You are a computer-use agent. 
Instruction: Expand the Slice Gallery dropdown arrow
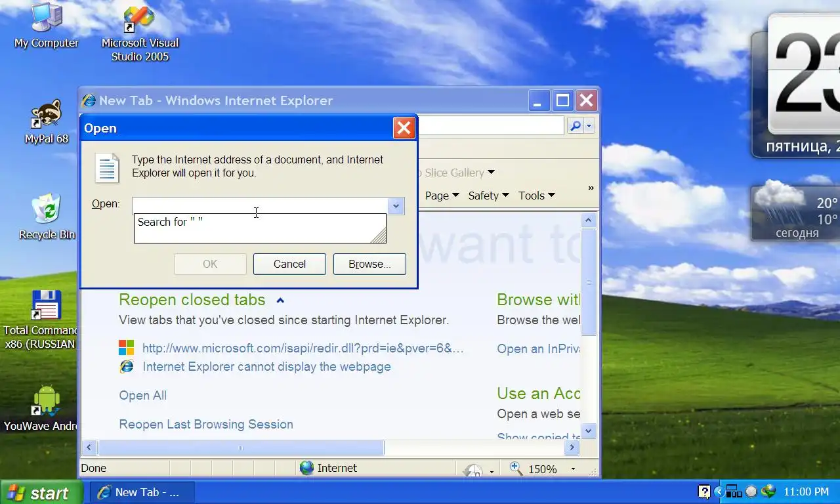(x=491, y=173)
